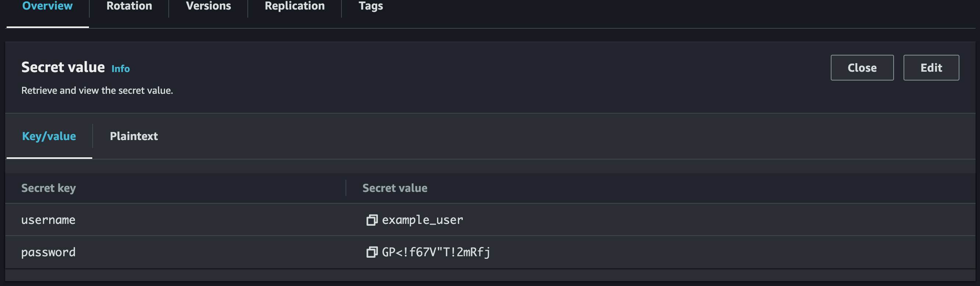Close the Secret value panel
980x286 pixels.
pyautogui.click(x=862, y=67)
